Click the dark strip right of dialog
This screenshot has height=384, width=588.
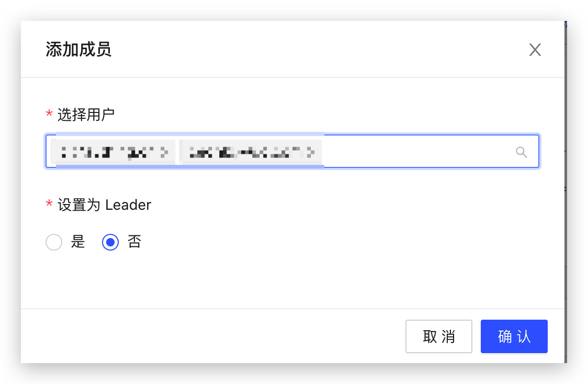point(566,192)
